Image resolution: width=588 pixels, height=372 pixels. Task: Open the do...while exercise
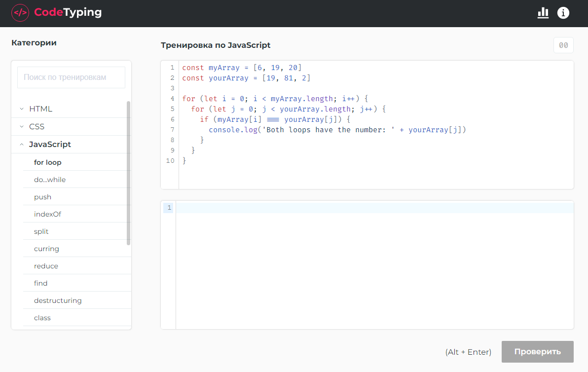pyautogui.click(x=49, y=179)
